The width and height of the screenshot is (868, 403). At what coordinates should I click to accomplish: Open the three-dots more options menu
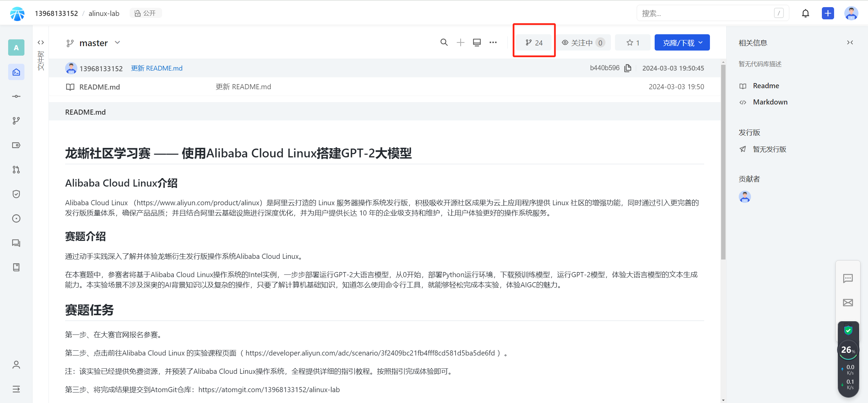pos(493,42)
